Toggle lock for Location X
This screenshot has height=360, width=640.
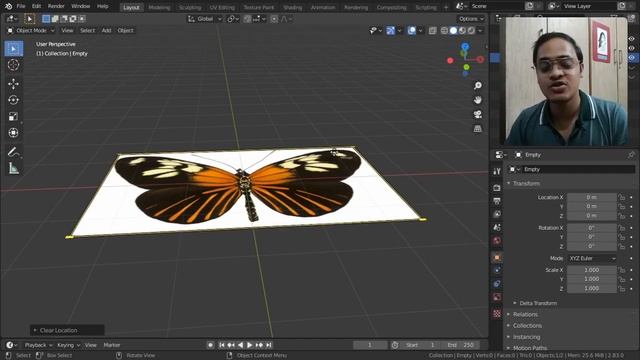(x=622, y=197)
